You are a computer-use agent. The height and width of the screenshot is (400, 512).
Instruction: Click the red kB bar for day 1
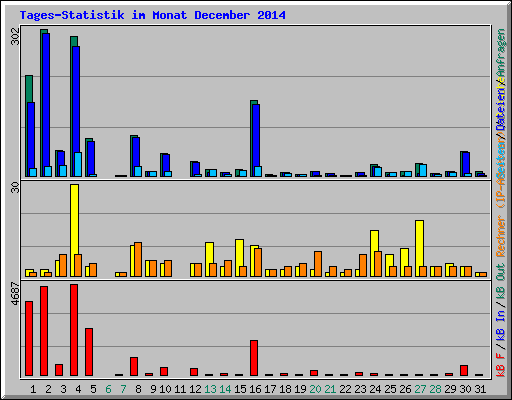29,339
